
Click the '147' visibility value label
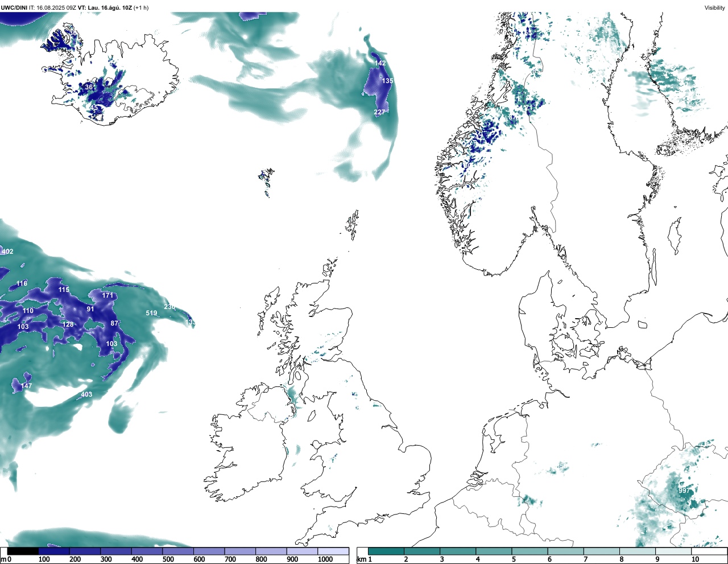coord(26,386)
